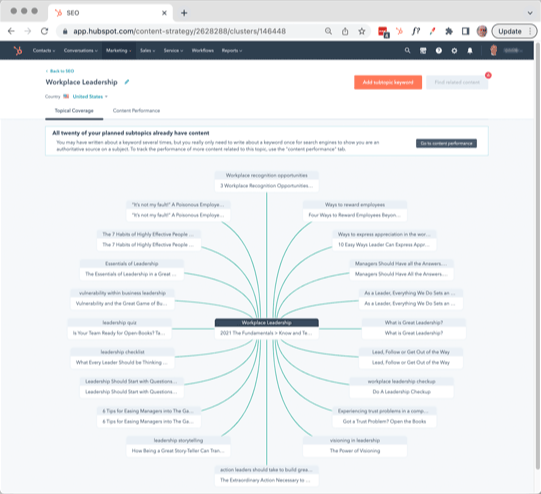Bookmark page with star icon

362,31
